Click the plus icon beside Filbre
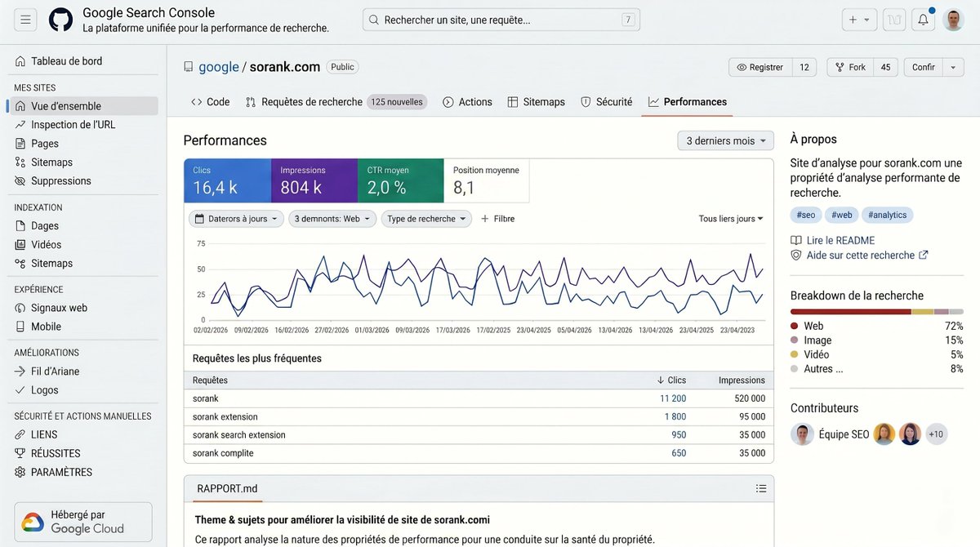This screenshot has width=980, height=547. [485, 219]
